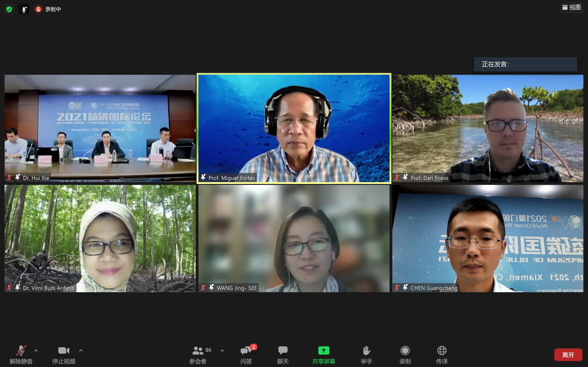Open participants (参会者) list

[x=198, y=354]
